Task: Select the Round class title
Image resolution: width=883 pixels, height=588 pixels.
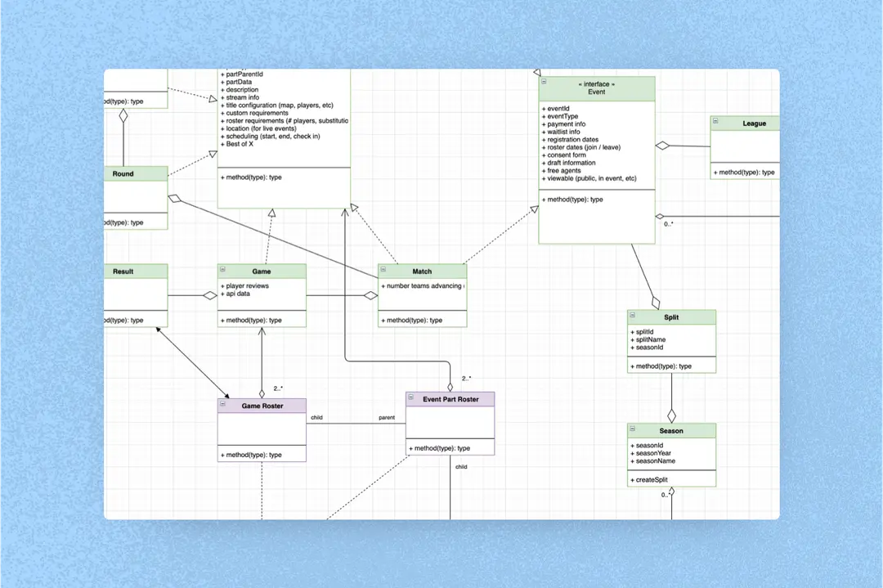Action: click(x=123, y=173)
